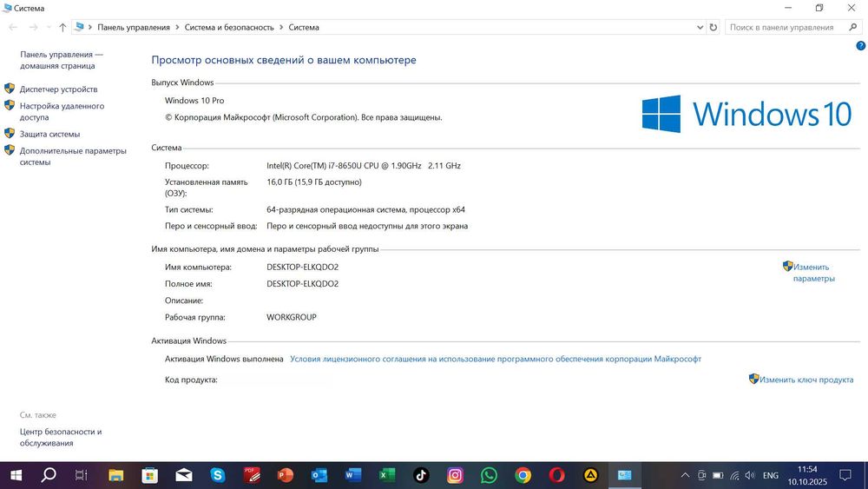The width and height of the screenshot is (868, 489).
Task: Open the volume control tray icon
Action: (x=750, y=475)
